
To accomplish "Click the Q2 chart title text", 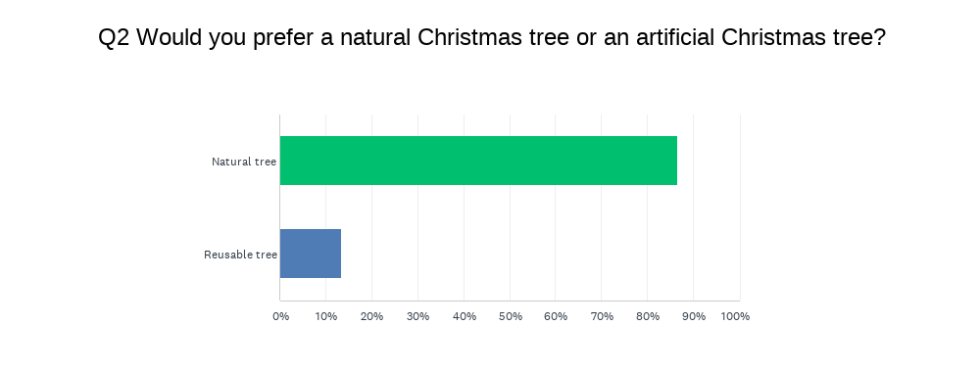I will point(492,37).
